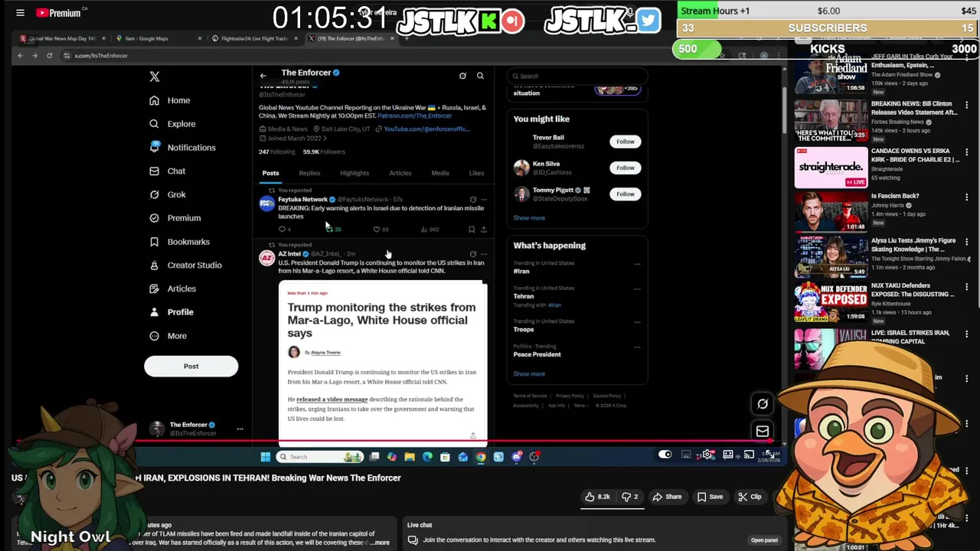
Task: Open 'released a video message' link
Action: tap(332, 399)
